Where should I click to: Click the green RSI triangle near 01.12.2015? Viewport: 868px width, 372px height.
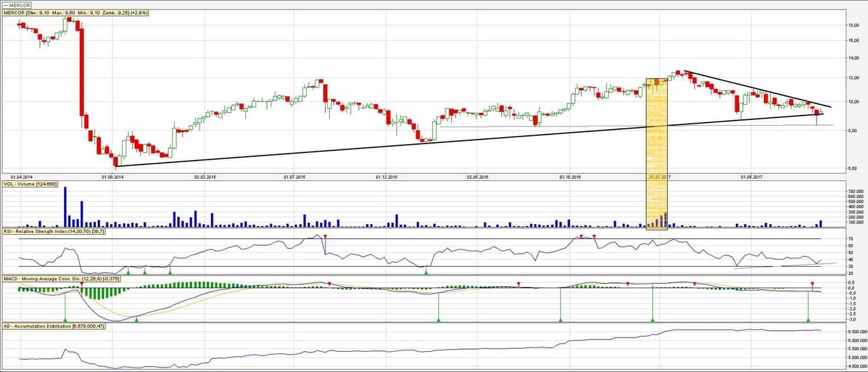[x=426, y=272]
